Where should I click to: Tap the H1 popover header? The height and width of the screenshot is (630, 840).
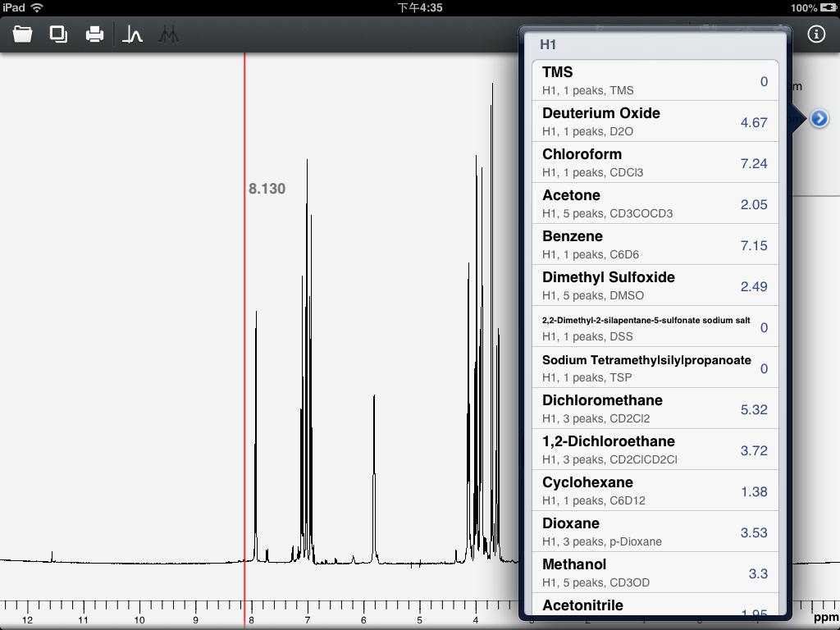[x=548, y=44]
